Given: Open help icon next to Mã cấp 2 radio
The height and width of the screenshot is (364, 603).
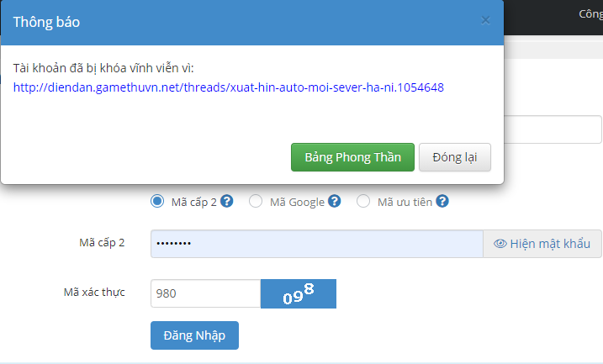Looking at the screenshot, I should coord(227,202).
